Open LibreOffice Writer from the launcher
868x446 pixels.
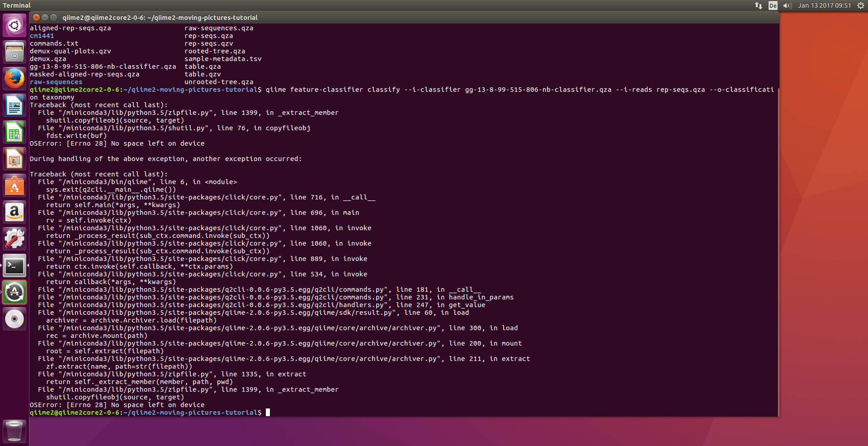click(x=14, y=106)
